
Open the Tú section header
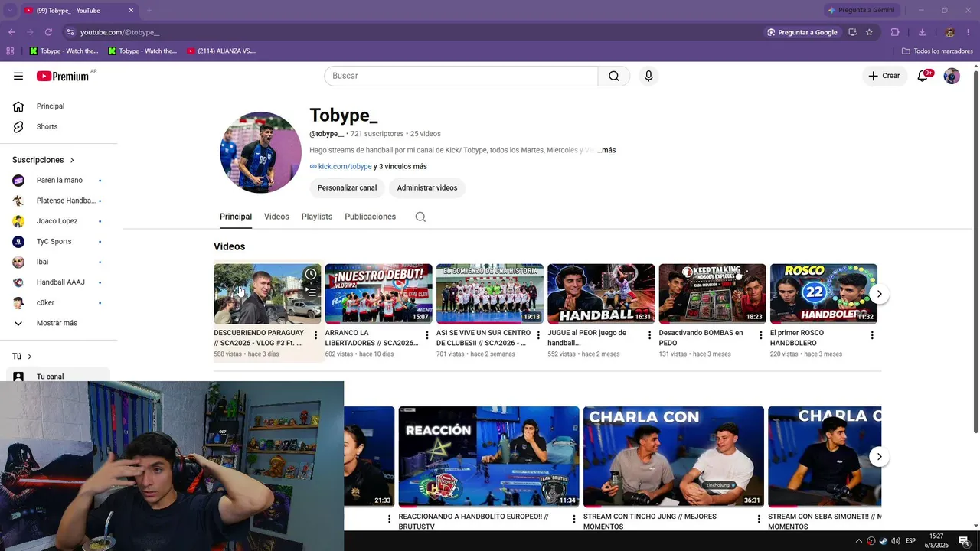click(x=21, y=357)
